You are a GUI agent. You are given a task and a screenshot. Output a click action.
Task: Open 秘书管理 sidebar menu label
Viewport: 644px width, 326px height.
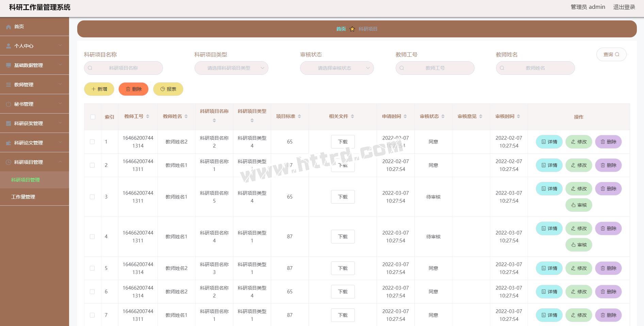pos(24,104)
